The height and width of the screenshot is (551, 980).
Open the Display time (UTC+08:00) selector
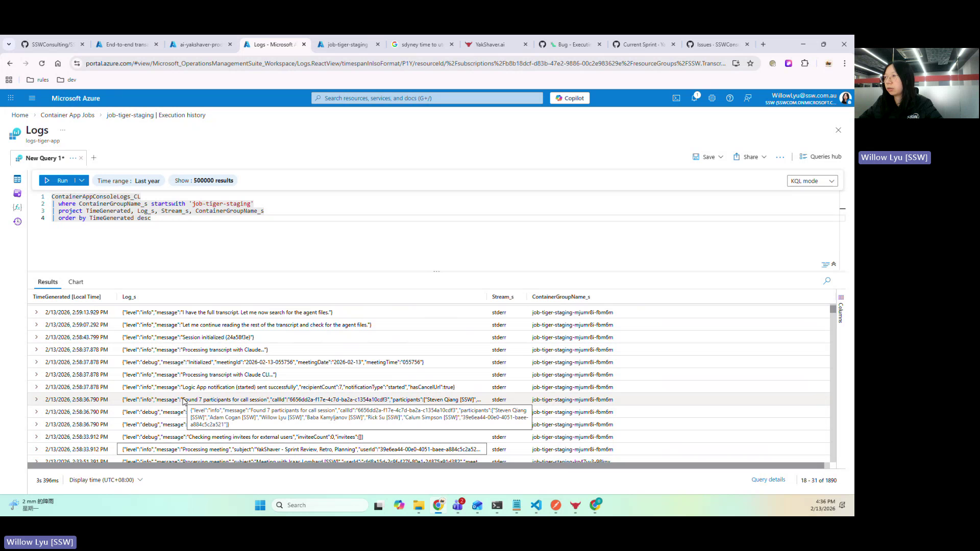coord(105,480)
